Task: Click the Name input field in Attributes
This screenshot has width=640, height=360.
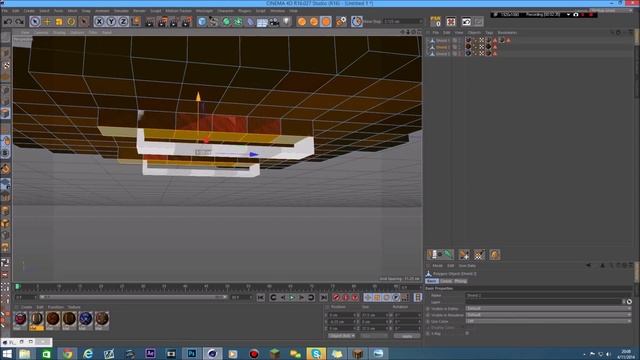Action: click(x=549, y=295)
